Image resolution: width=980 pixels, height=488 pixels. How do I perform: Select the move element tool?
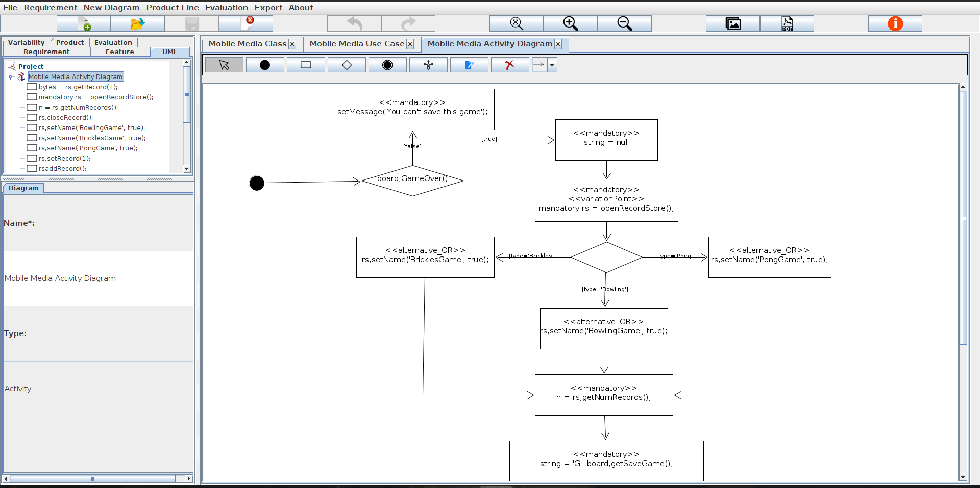pos(428,65)
